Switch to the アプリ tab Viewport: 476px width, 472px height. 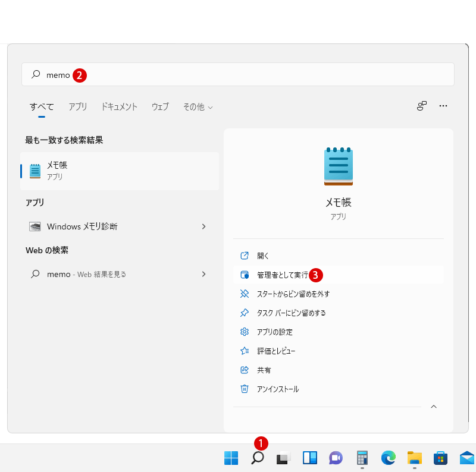coord(77,107)
